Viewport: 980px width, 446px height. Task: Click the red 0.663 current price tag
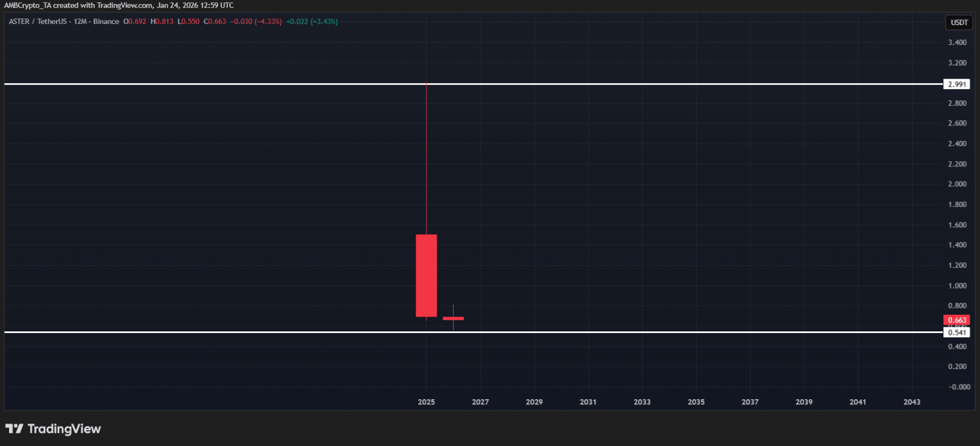pos(957,320)
